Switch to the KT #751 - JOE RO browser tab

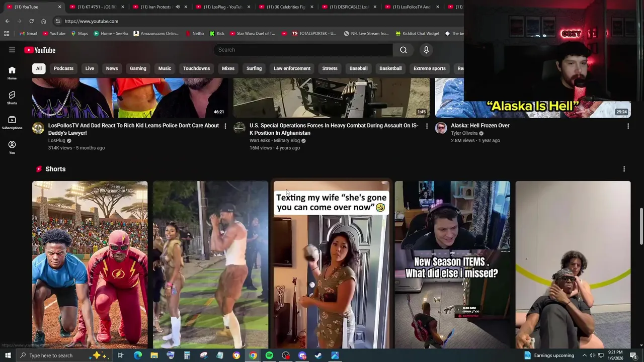click(96, 7)
